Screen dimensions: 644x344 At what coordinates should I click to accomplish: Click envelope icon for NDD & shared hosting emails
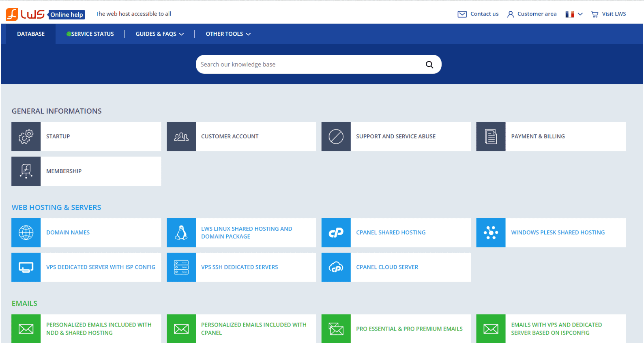26,329
